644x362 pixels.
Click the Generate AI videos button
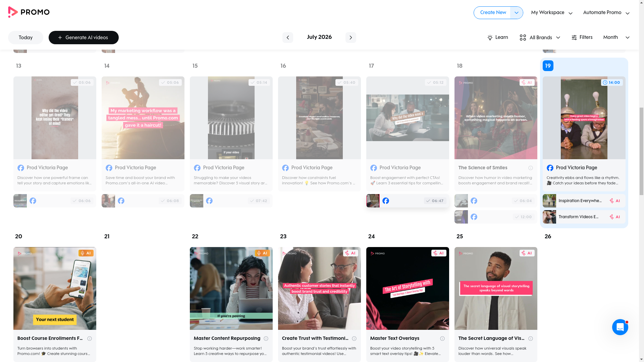[x=84, y=38]
